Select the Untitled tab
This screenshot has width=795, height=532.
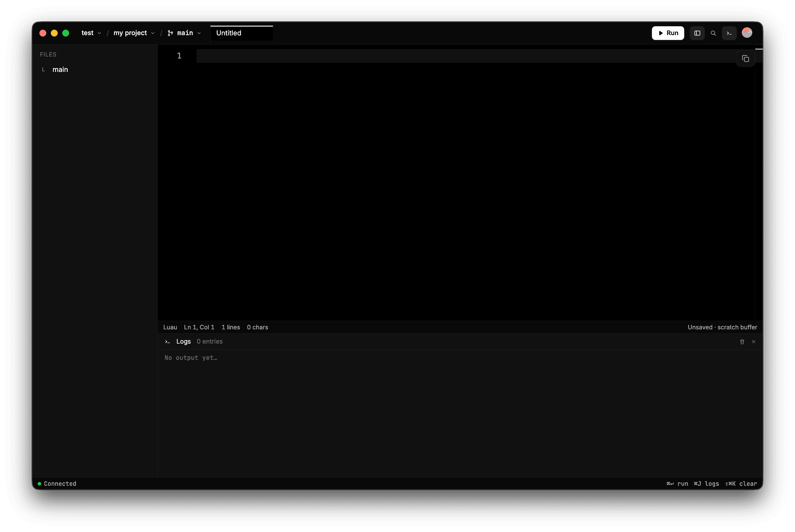point(241,33)
